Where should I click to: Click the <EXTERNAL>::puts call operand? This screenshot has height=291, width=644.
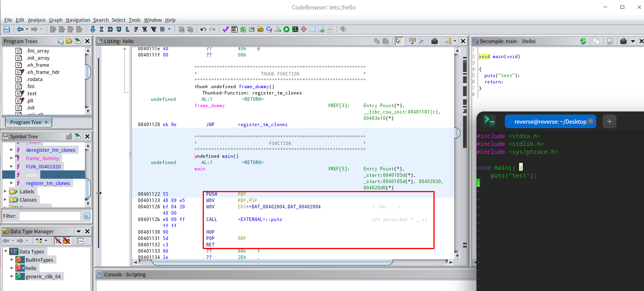click(260, 219)
